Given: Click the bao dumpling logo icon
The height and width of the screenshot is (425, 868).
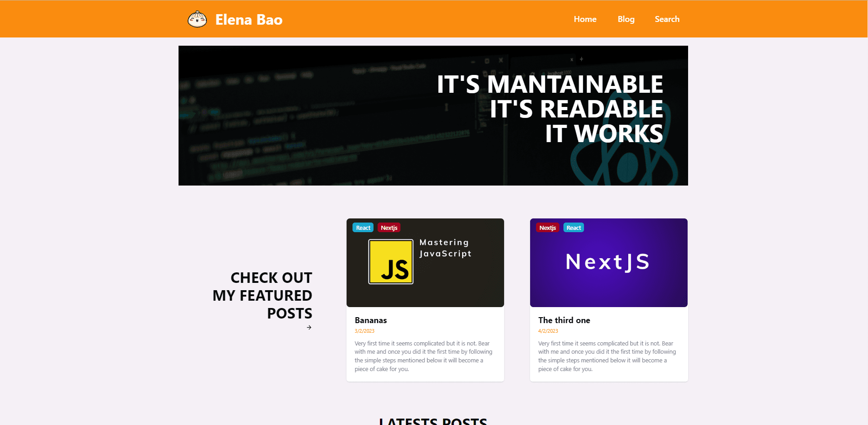Looking at the screenshot, I should click(x=197, y=19).
